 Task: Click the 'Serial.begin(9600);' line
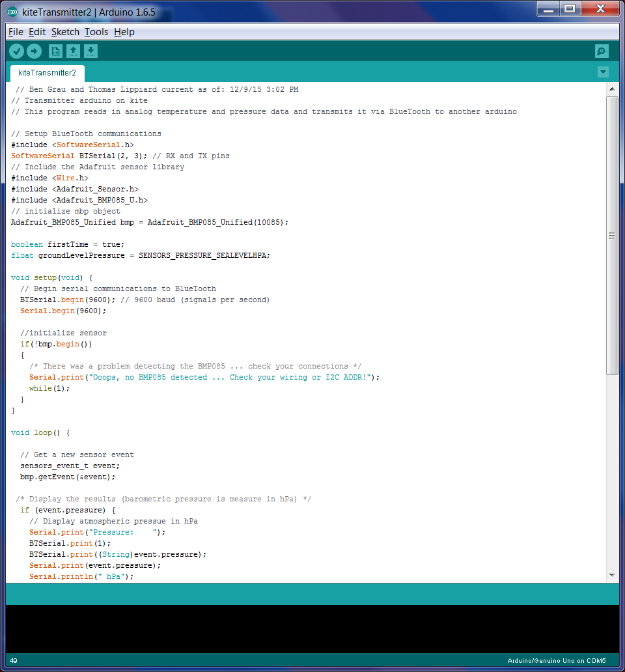tap(63, 311)
